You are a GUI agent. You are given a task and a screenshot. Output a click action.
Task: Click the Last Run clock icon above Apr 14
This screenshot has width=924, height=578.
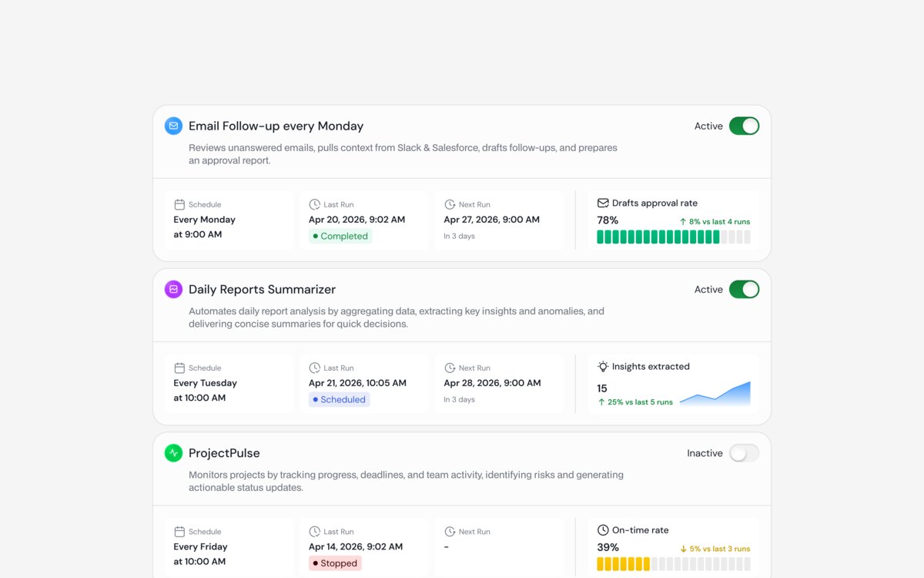point(314,532)
